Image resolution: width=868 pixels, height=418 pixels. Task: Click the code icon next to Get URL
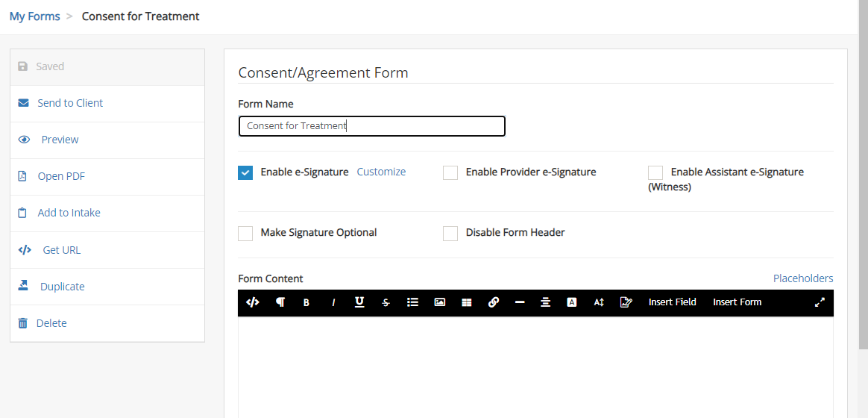pyautogui.click(x=25, y=249)
